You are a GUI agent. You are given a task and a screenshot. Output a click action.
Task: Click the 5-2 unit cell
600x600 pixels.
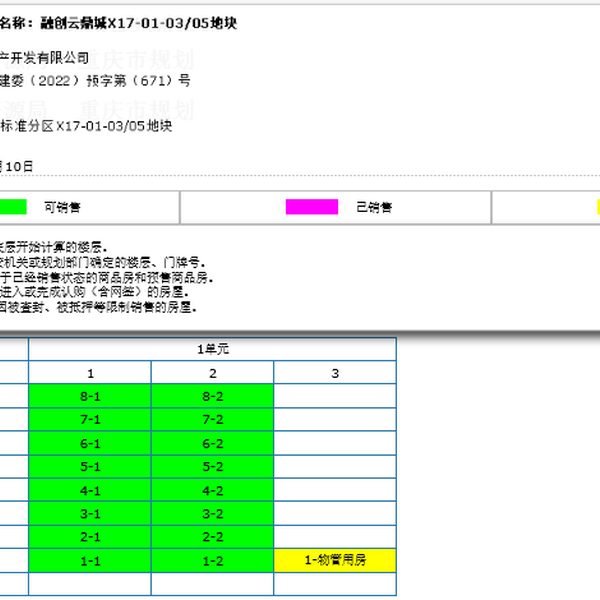coord(212,466)
